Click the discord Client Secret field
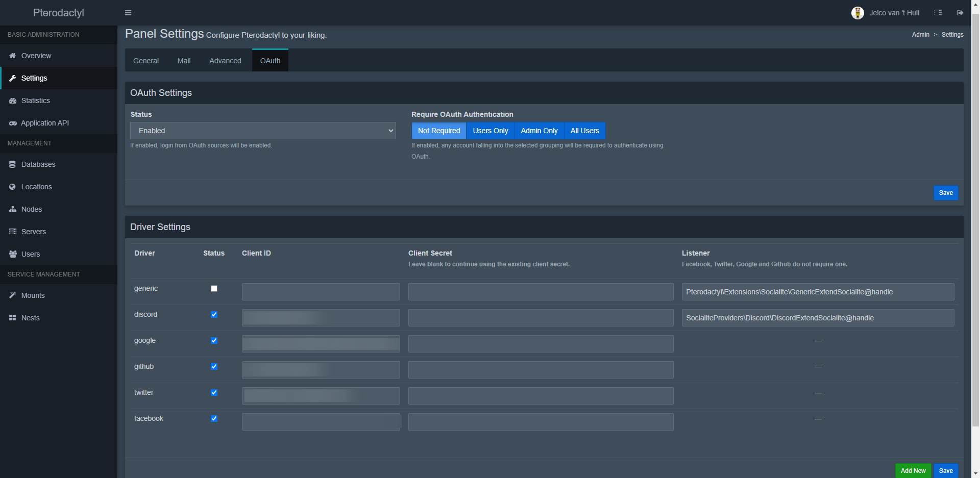 (x=541, y=318)
